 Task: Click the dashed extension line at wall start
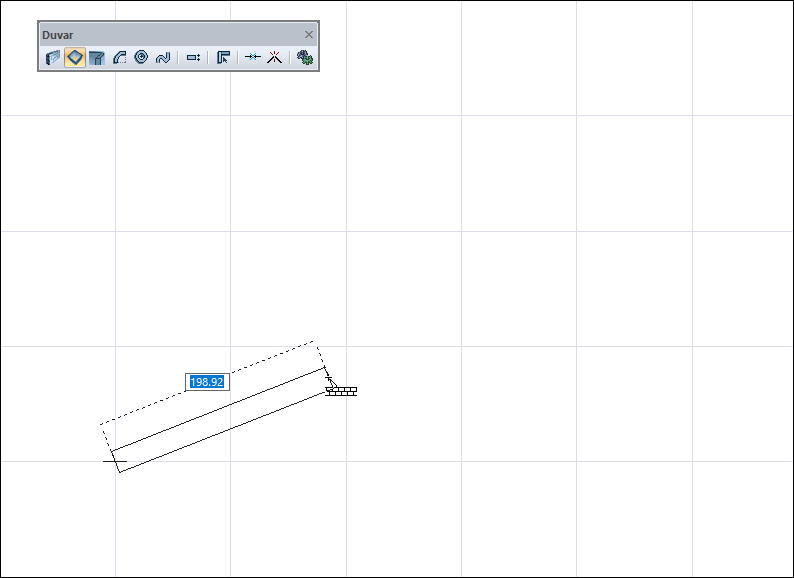(x=106, y=437)
